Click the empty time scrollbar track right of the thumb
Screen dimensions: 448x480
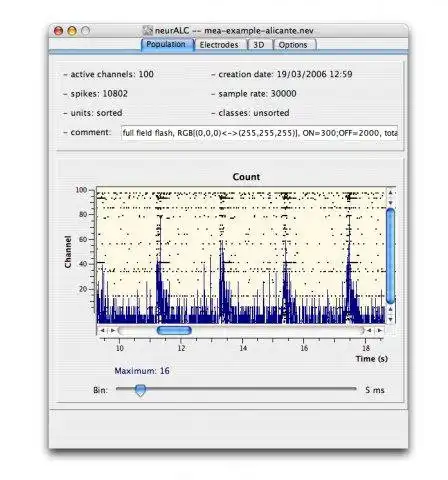click(277, 330)
